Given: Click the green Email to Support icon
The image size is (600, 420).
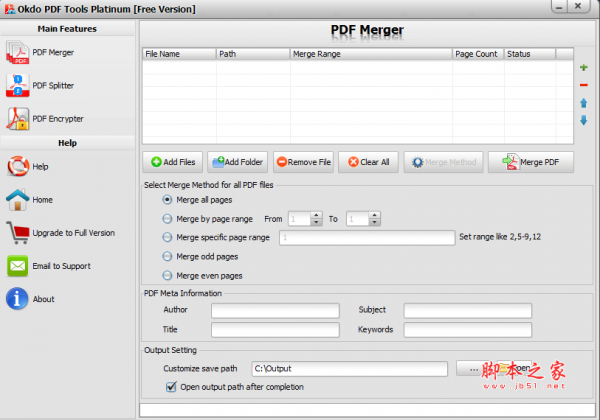Looking at the screenshot, I should pyautogui.click(x=18, y=266).
